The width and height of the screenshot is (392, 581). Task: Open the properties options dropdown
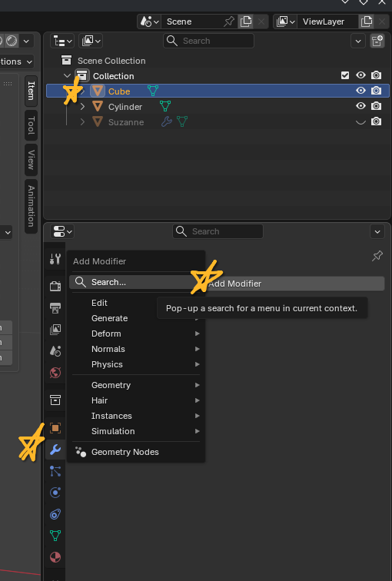pos(377,232)
